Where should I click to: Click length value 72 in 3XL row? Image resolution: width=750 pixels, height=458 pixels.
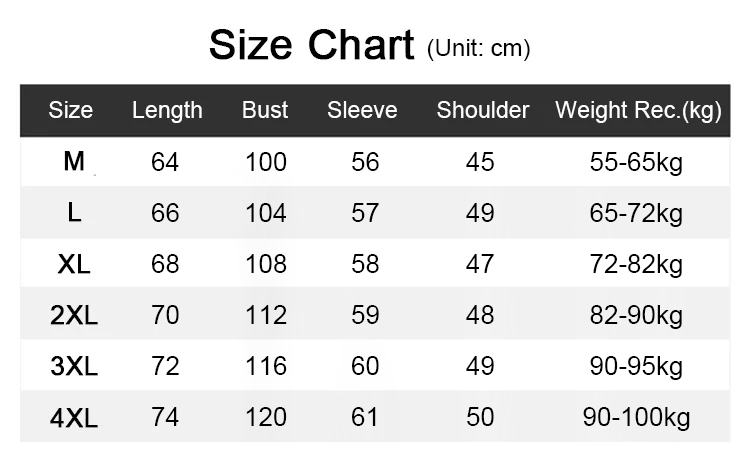point(165,366)
